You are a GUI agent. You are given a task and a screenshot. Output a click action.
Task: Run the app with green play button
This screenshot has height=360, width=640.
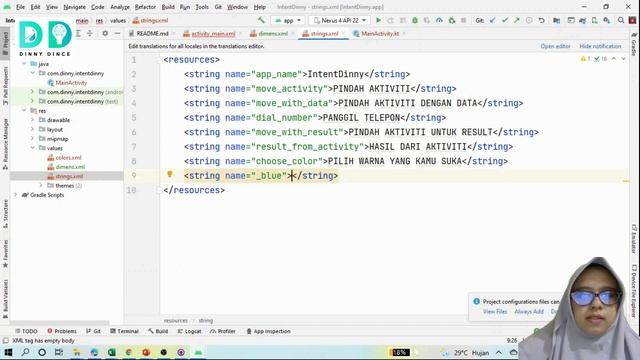378,20
